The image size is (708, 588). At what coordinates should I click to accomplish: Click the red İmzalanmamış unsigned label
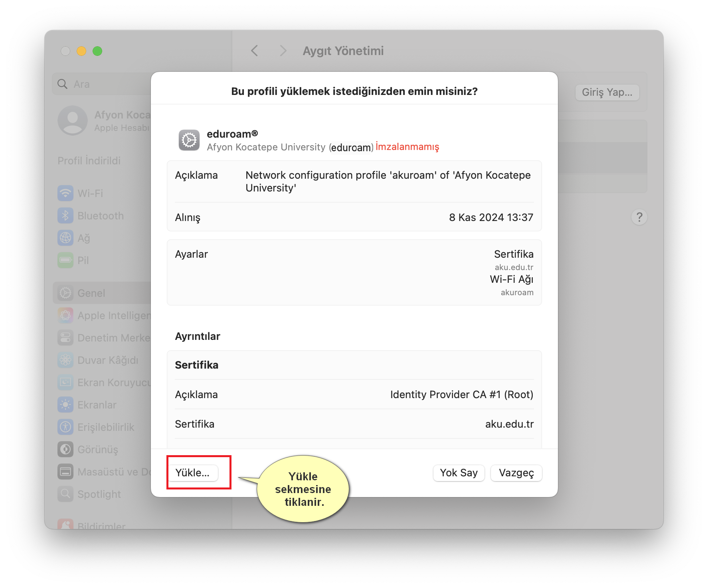pos(407,147)
